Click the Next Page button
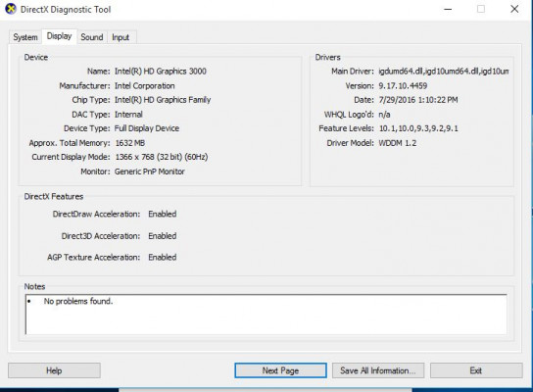Viewport: 533px width, 392px height. [x=280, y=370]
